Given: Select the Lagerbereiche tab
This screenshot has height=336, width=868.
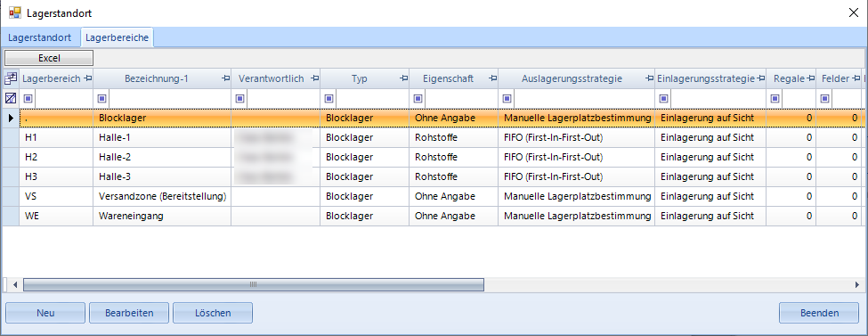Looking at the screenshot, I should click(x=117, y=37).
